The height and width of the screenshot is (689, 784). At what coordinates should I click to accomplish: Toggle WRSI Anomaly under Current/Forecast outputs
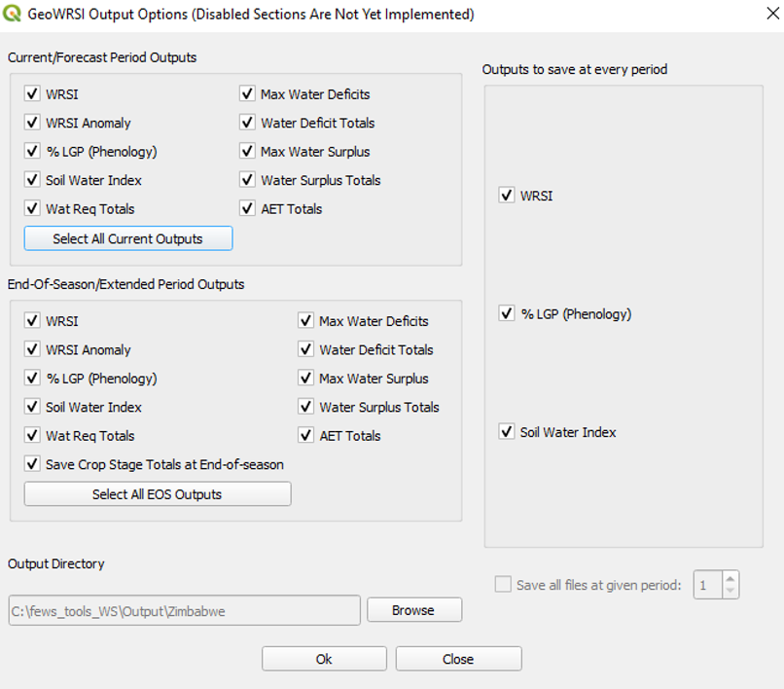point(33,123)
